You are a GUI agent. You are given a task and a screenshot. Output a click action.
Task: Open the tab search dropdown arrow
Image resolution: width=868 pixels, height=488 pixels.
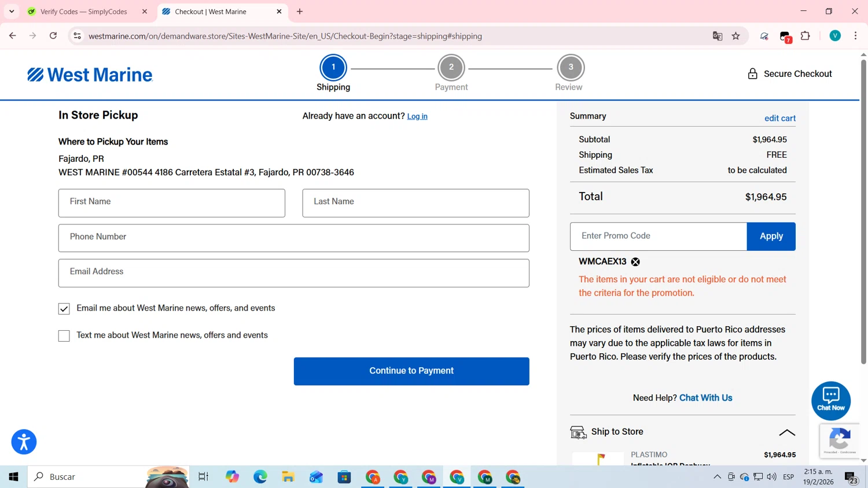click(x=12, y=12)
